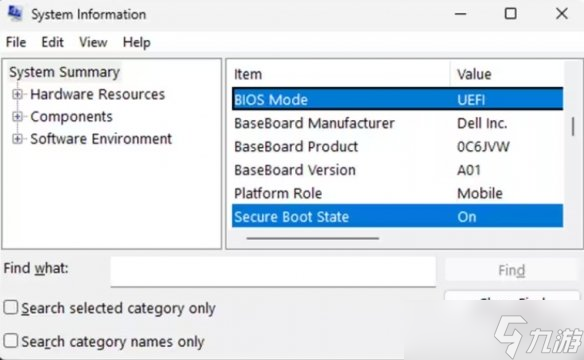
Task: Open the Edit menu
Action: point(53,42)
